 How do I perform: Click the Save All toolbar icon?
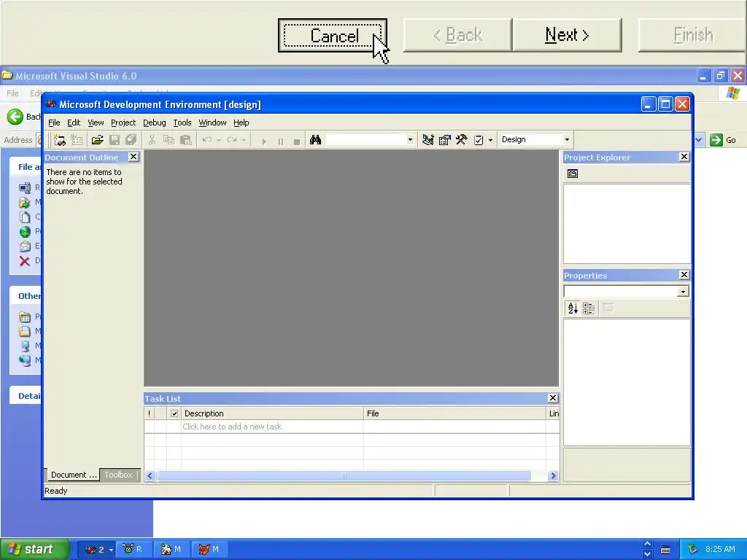131,140
